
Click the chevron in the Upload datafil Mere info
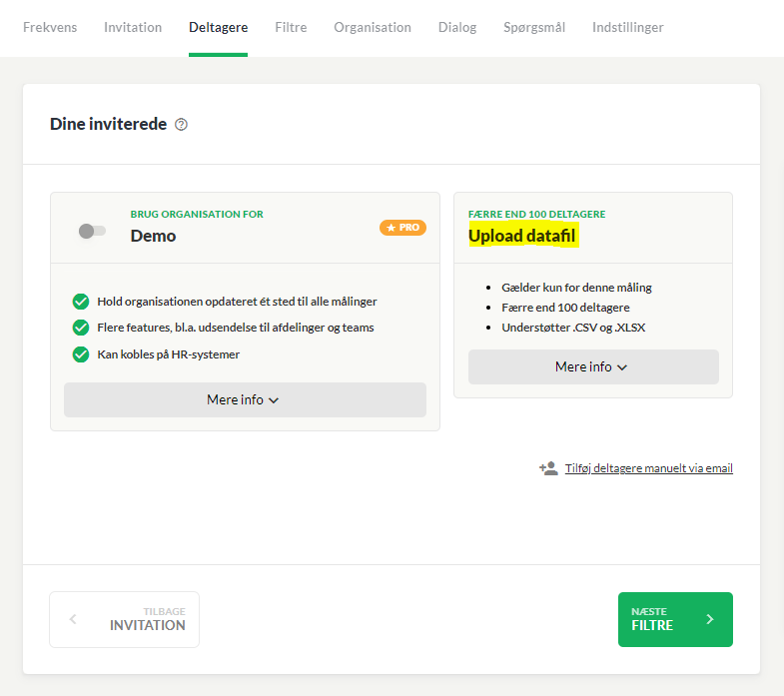pos(622,367)
